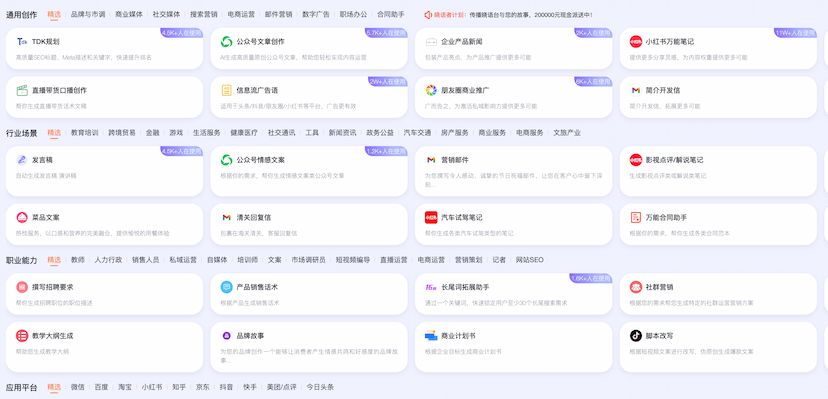Click the 企业产品新闻 icon
Screen dimensions: 828x399
click(431, 42)
